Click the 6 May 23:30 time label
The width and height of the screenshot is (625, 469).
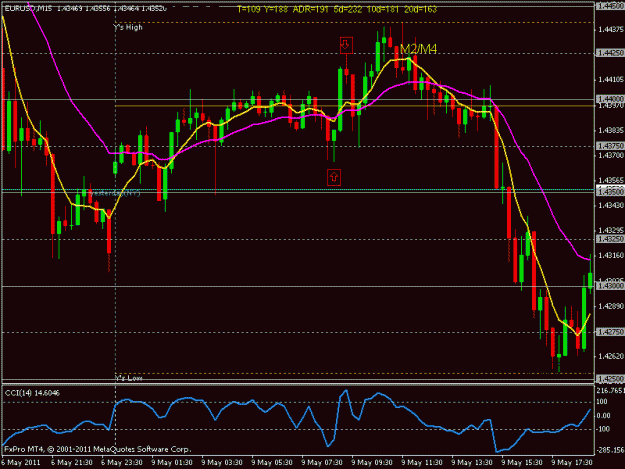coord(122,463)
